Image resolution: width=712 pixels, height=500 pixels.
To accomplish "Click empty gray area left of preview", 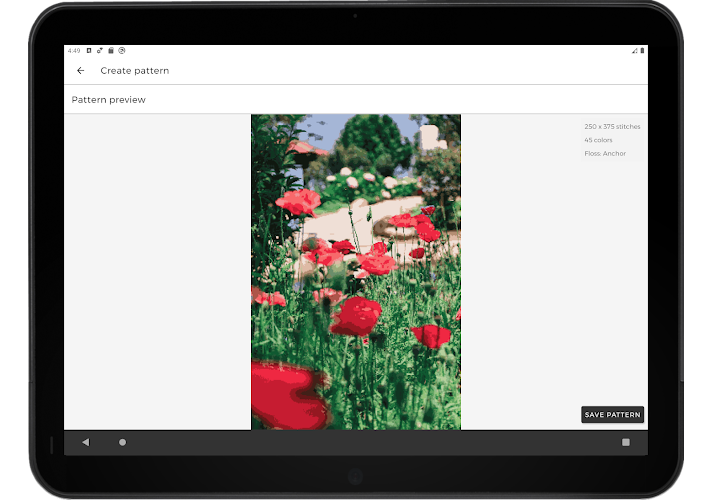I will click(x=157, y=272).
